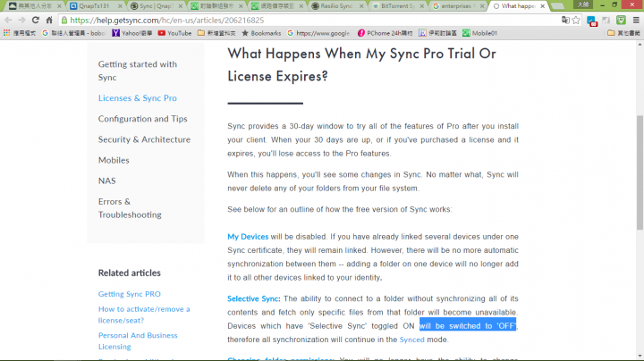
Task: Follow the My Devices link
Action: [248, 237]
